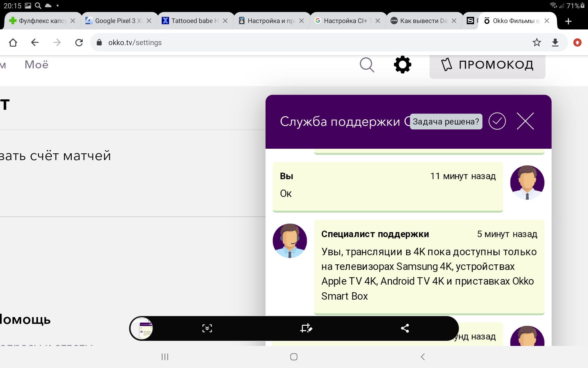Screen dimensions: 588x368
Task: Mark support task as solved checkmark
Action: [497, 121]
